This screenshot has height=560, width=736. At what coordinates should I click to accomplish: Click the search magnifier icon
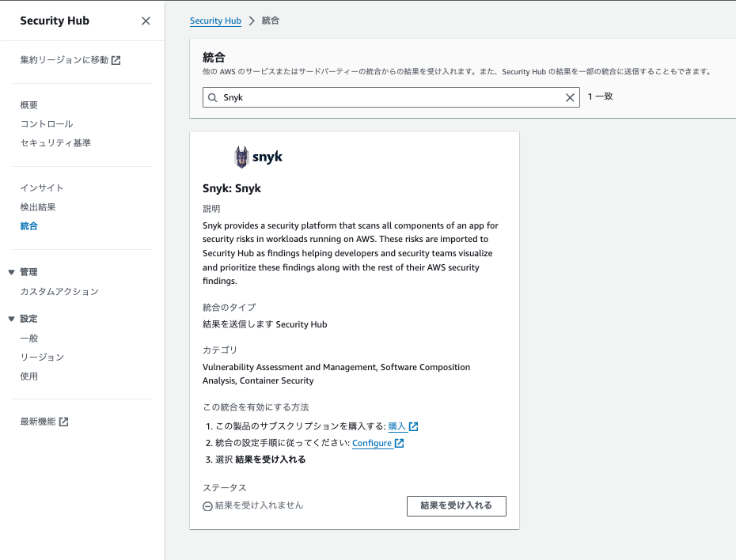(x=213, y=97)
